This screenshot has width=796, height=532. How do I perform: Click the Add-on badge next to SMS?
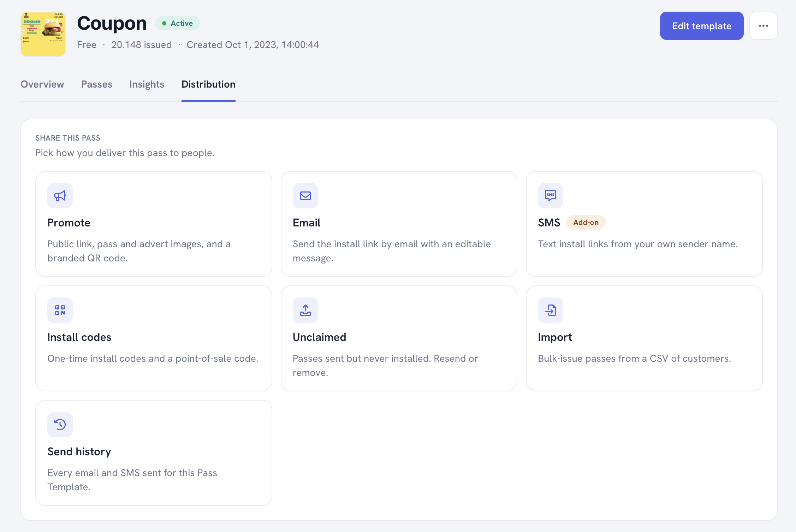click(x=586, y=223)
